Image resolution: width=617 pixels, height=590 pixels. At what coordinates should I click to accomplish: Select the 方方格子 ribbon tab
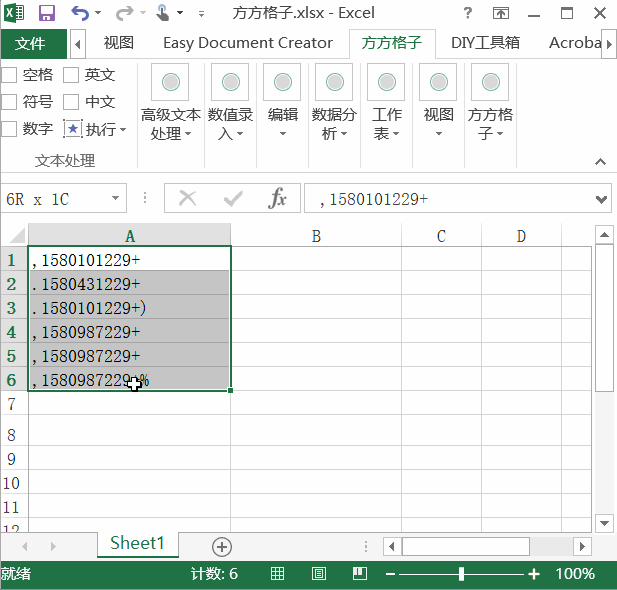[x=392, y=43]
